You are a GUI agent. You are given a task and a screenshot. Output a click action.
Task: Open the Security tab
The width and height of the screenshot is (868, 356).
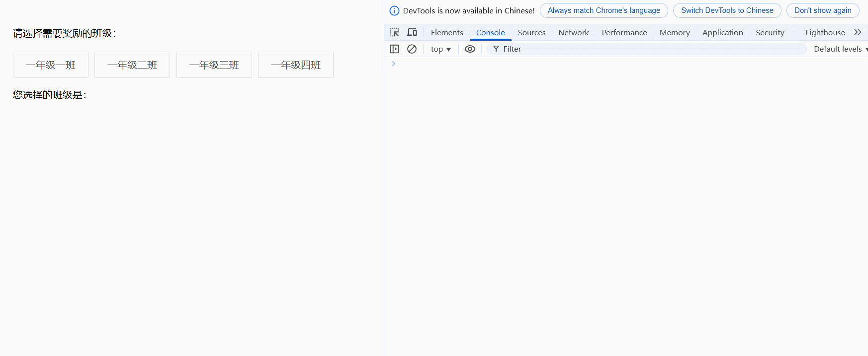[x=770, y=32]
